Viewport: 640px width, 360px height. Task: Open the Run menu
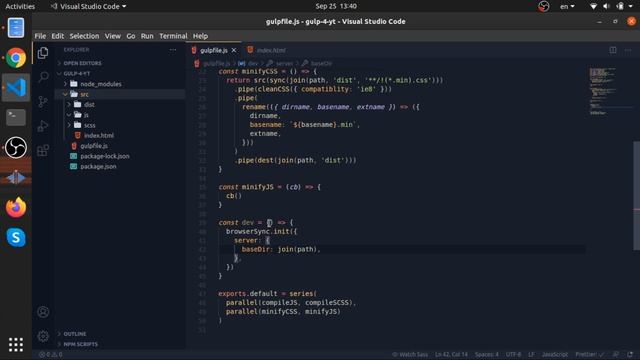147,36
